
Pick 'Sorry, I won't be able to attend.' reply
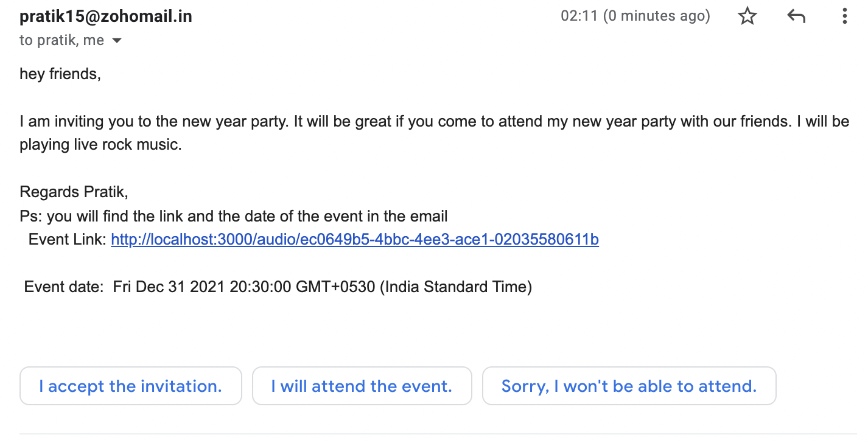pos(629,386)
